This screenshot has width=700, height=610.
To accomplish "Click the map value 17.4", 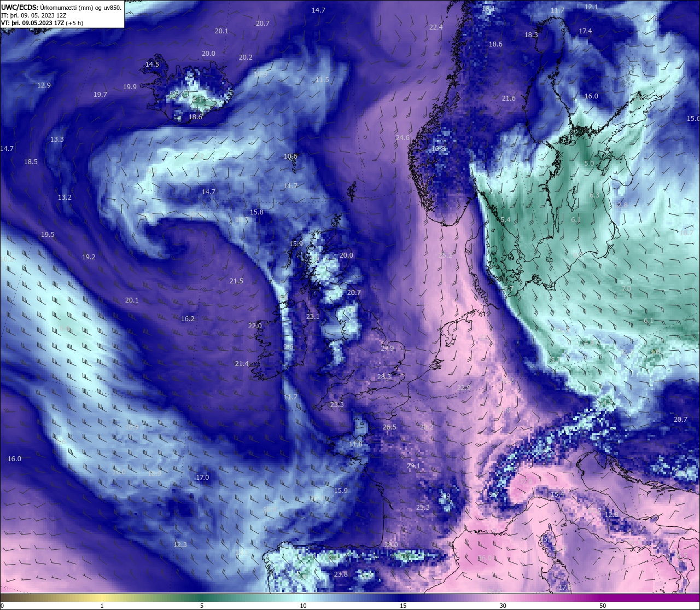I will coord(585,31).
